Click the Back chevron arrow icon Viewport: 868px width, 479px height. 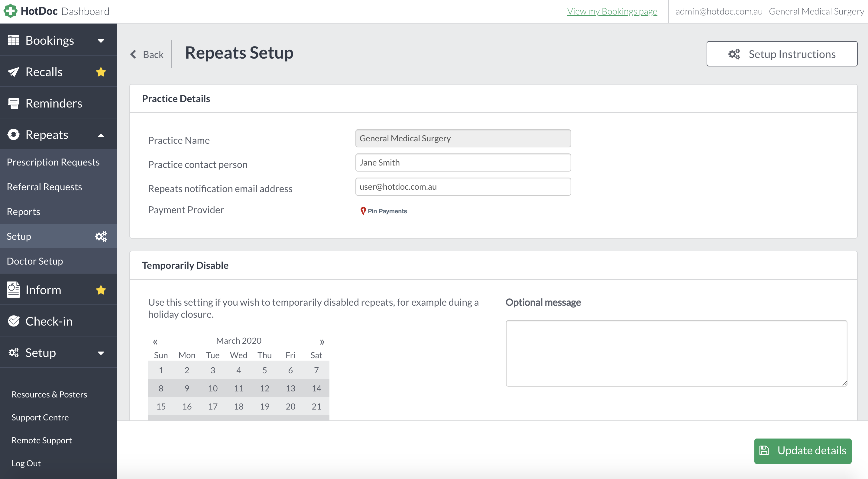pos(134,54)
